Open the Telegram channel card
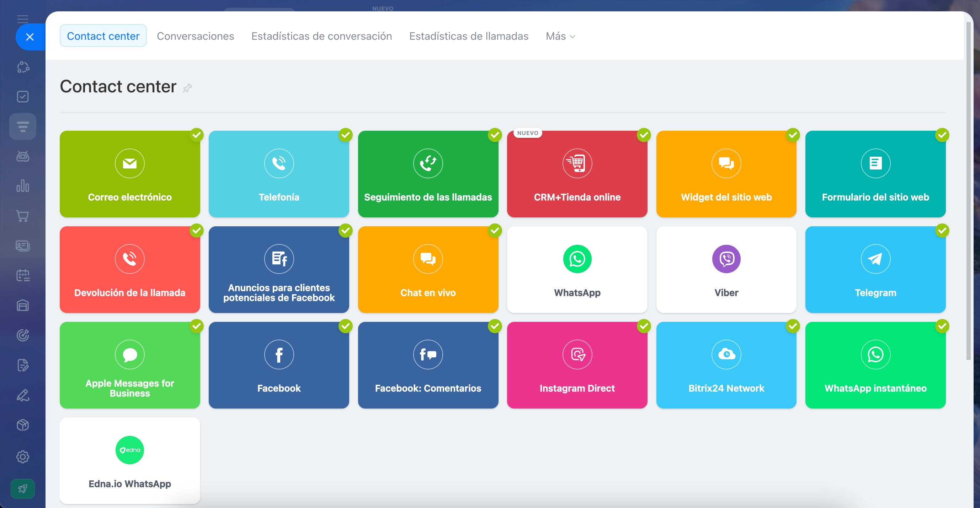 click(875, 270)
